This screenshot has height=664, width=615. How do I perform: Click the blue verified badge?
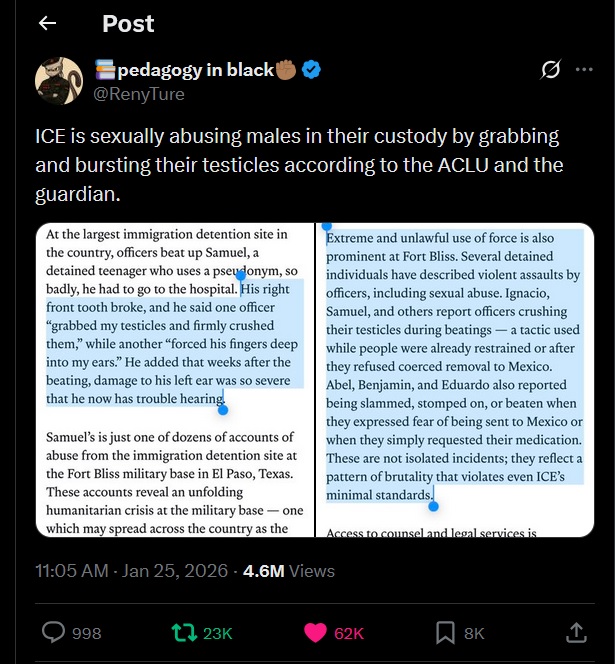[x=312, y=70]
